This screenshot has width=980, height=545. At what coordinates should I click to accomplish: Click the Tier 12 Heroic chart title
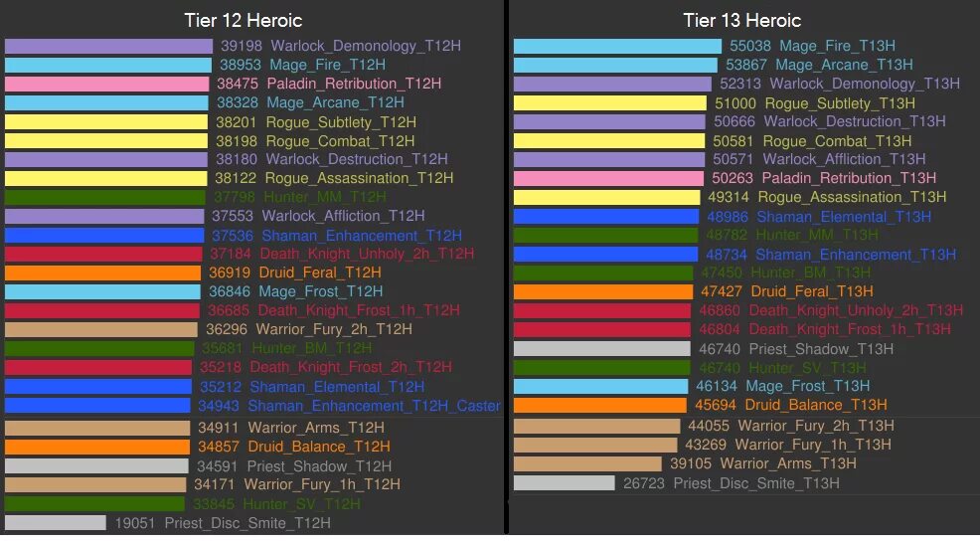(x=244, y=20)
